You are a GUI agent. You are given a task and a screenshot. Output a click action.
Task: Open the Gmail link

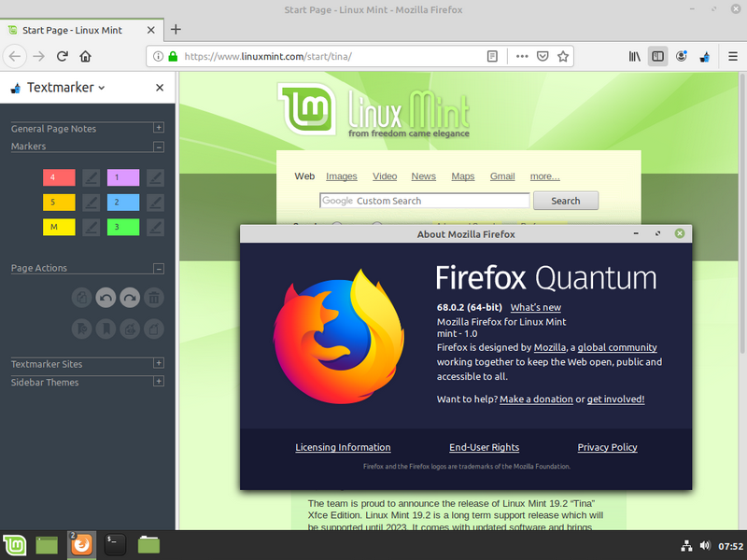coord(502,176)
